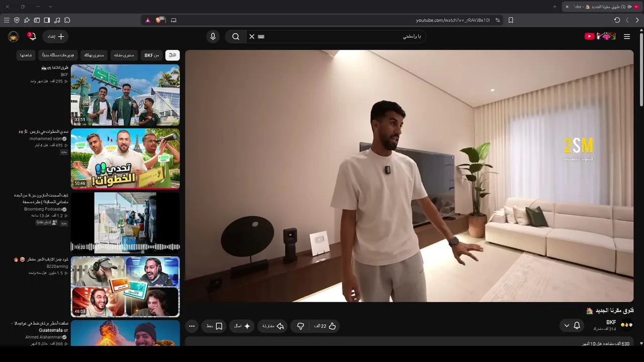Open the mohammed oden channel link

coord(46,139)
